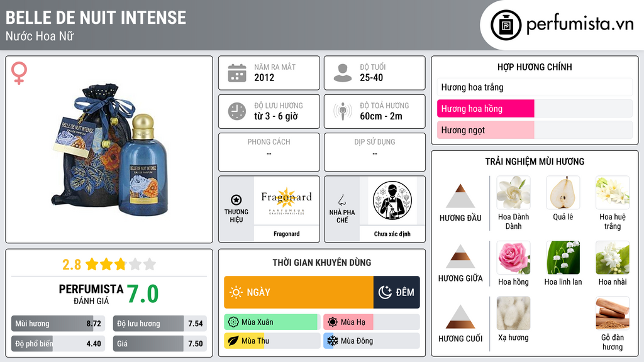Click the Mùa Xuân season bar
The width and height of the screenshot is (644, 362).
[x=272, y=322]
